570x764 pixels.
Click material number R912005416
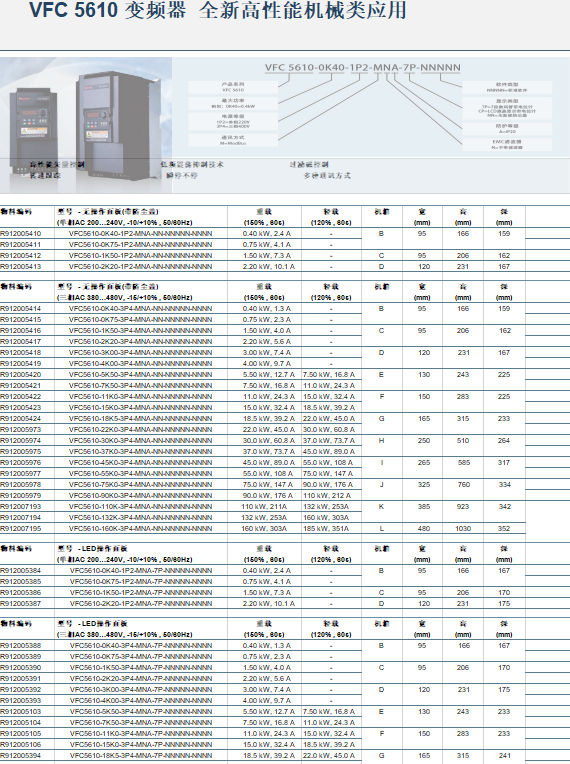click(x=21, y=331)
